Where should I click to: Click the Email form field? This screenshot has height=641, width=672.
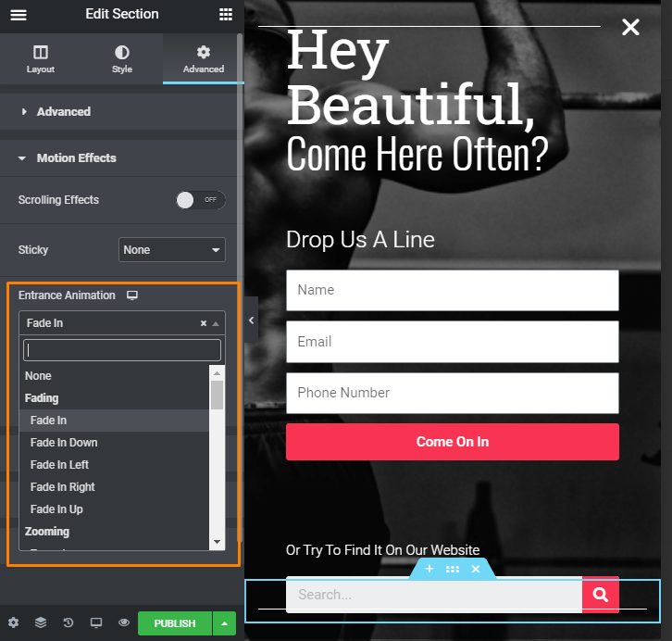click(453, 342)
